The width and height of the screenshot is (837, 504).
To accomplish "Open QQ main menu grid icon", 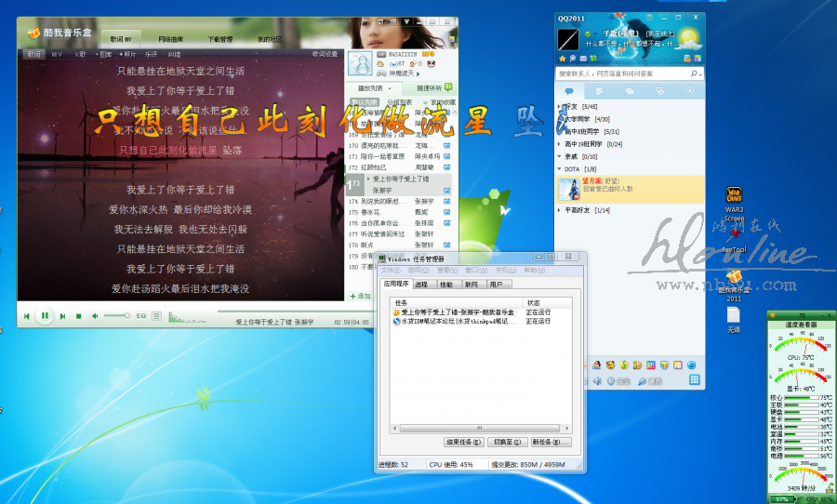I will pos(694,380).
